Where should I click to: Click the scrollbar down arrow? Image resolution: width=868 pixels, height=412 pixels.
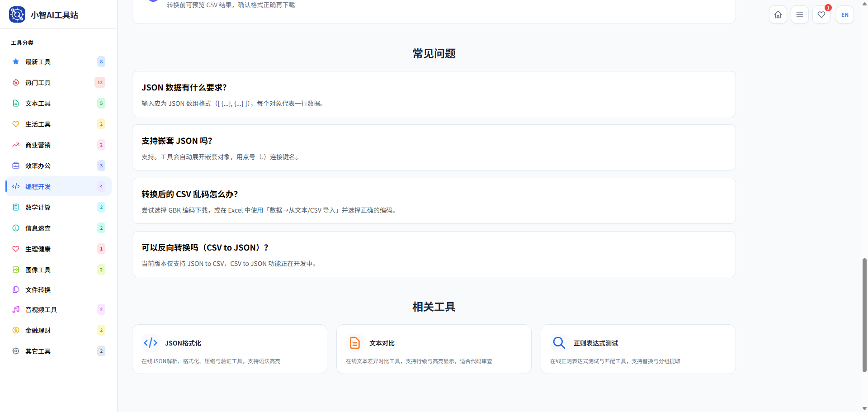coord(864,408)
